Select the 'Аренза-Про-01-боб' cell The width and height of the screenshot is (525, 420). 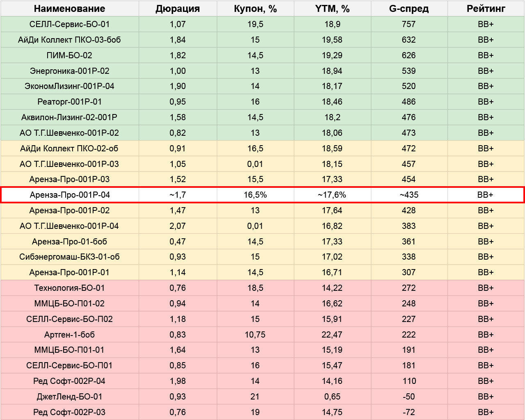coord(70,242)
